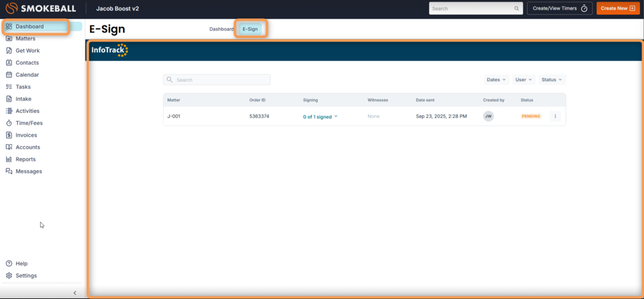Click the three-dot menu for J-001

point(555,116)
